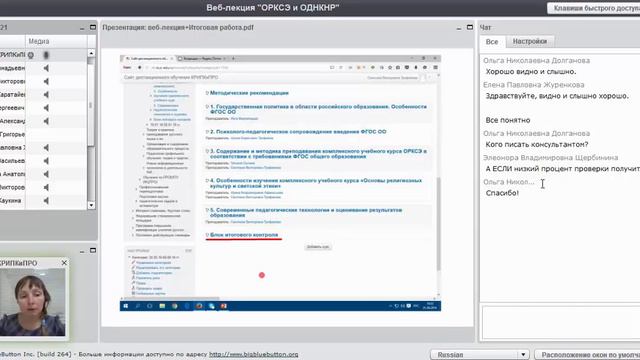640x360 pixels.
Task: Open the Russian language dropdown
Action: (x=480, y=355)
